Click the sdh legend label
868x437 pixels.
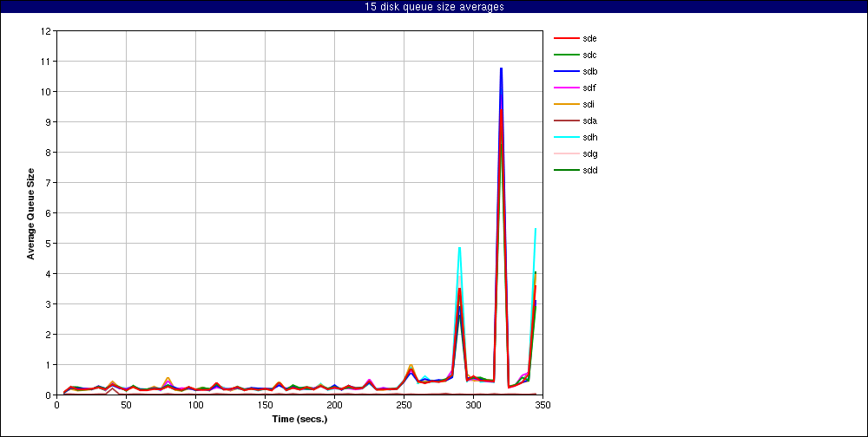tap(589, 137)
